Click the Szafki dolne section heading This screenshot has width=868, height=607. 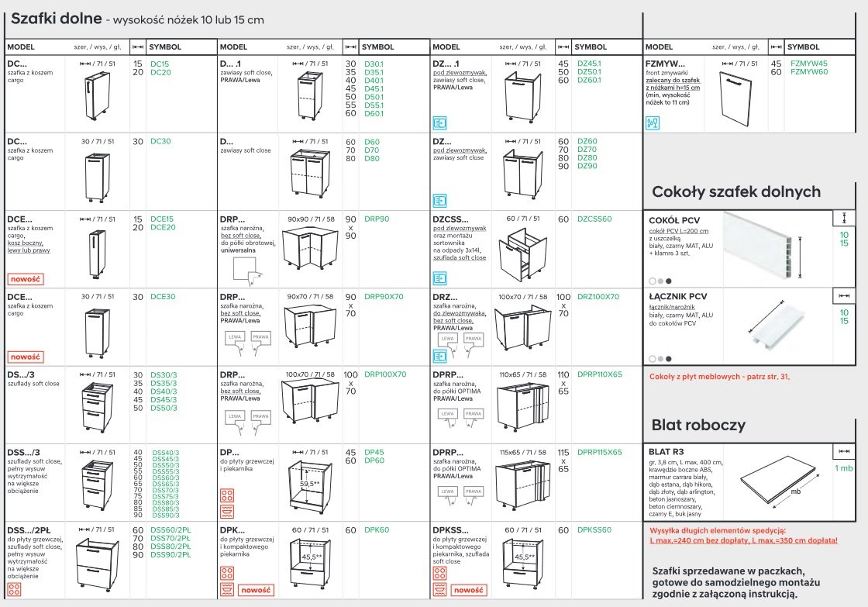tap(56, 18)
